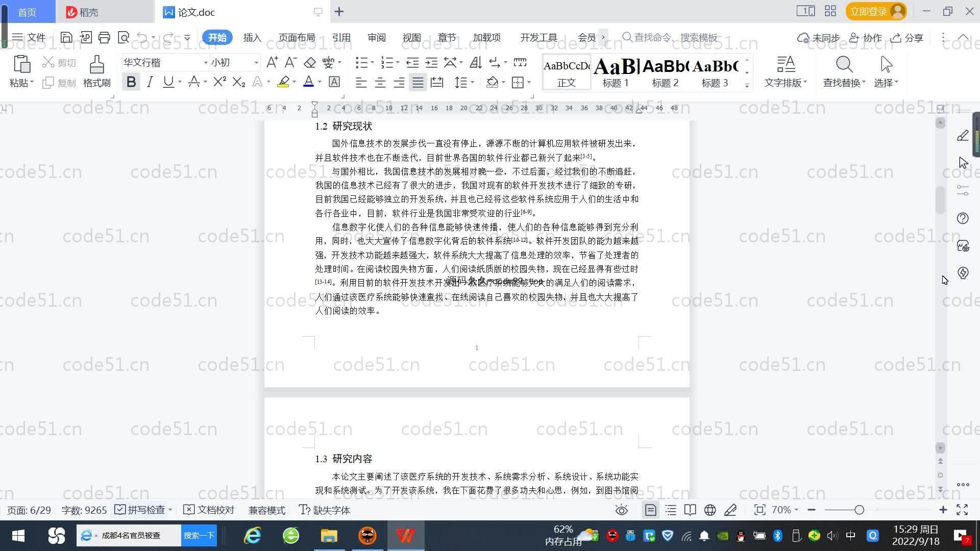Open the Insert (插入) ribbon tab

(252, 38)
